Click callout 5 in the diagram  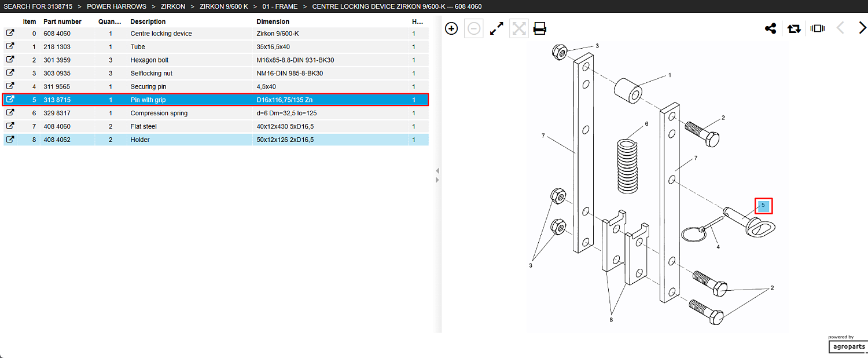coord(763,206)
